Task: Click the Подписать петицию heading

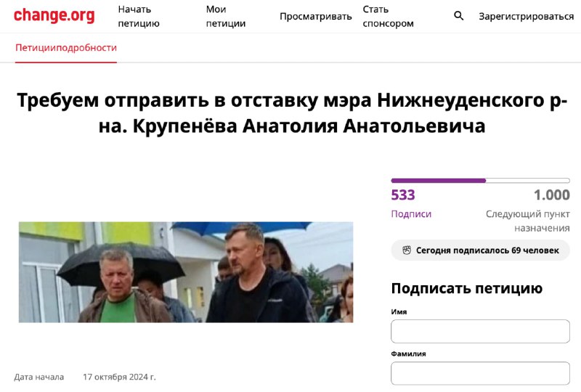Action: pyautogui.click(x=466, y=288)
